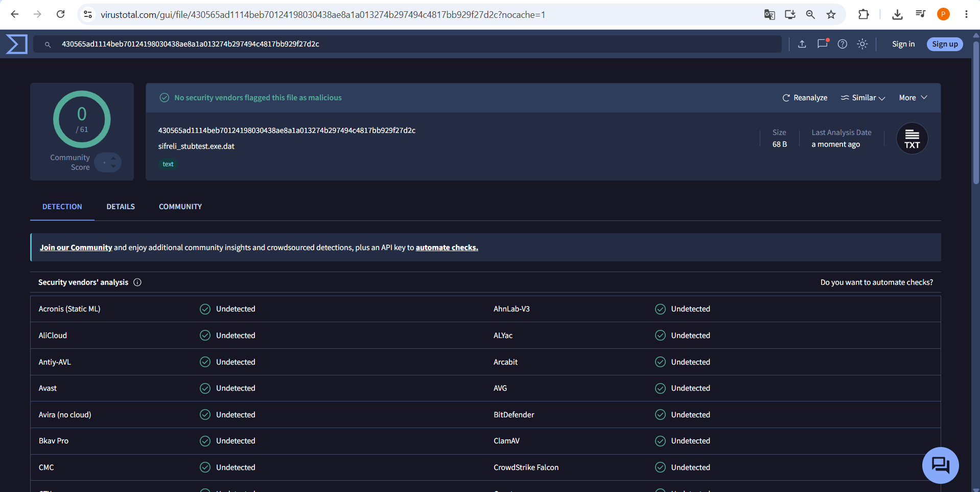Click the SHA-256 hash text in file header
Screen dimensions: 980x492
[287, 130]
